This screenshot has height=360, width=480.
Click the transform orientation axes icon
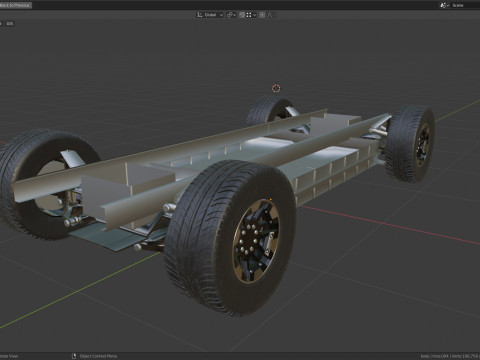(200, 15)
